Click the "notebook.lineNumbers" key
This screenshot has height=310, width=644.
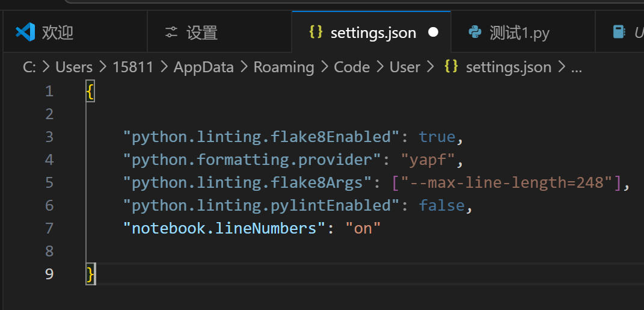tap(225, 228)
